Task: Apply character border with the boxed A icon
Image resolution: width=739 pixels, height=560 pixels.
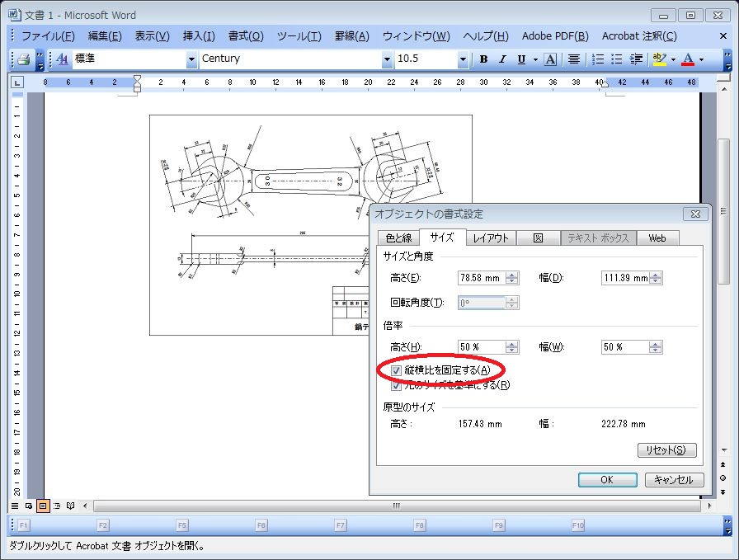Action: pos(550,59)
